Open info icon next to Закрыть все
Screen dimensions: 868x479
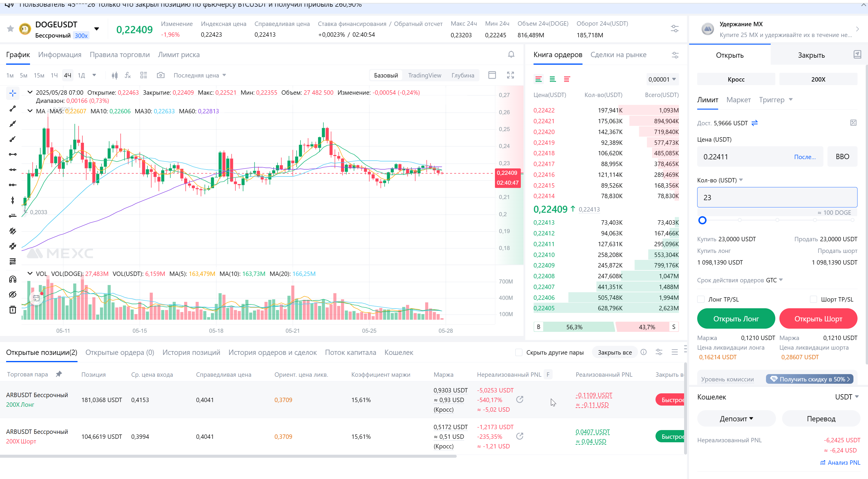[644, 352]
